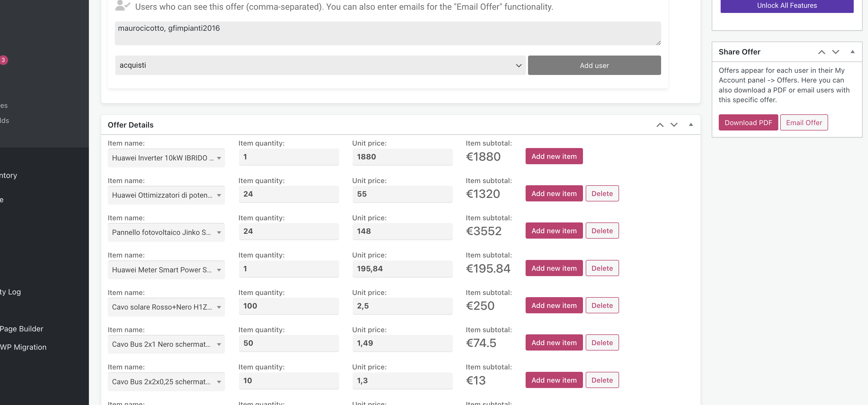Add new item after Huawei Inverter row
Viewport: 868px width, 405px height.
[x=554, y=156]
